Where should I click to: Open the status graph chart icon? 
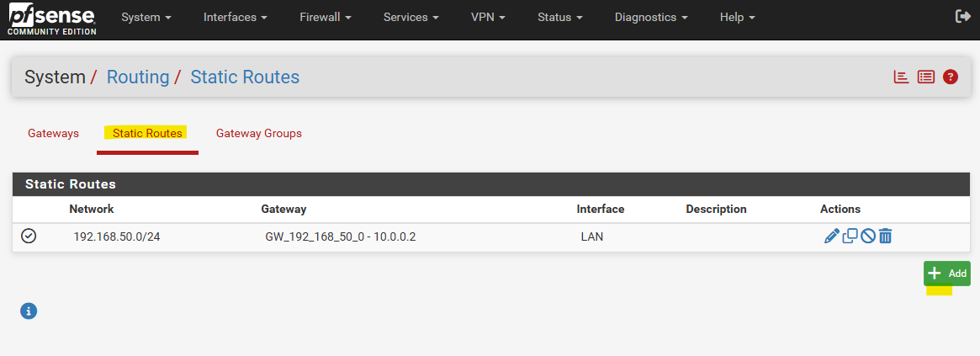coord(901,77)
